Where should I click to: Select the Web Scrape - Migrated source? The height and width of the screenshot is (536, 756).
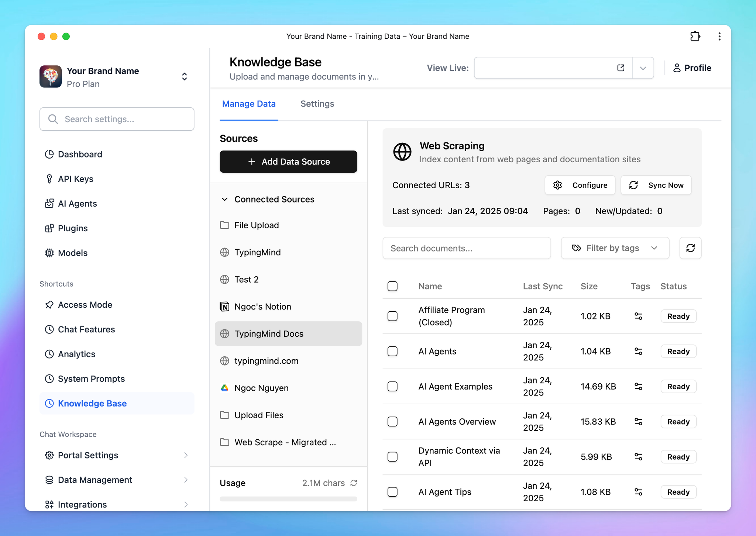288,442
